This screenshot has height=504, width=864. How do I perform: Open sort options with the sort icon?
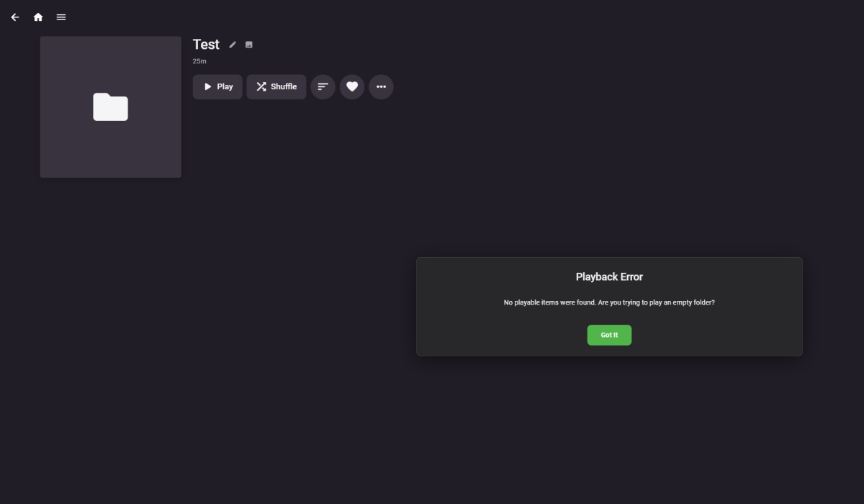click(x=323, y=86)
